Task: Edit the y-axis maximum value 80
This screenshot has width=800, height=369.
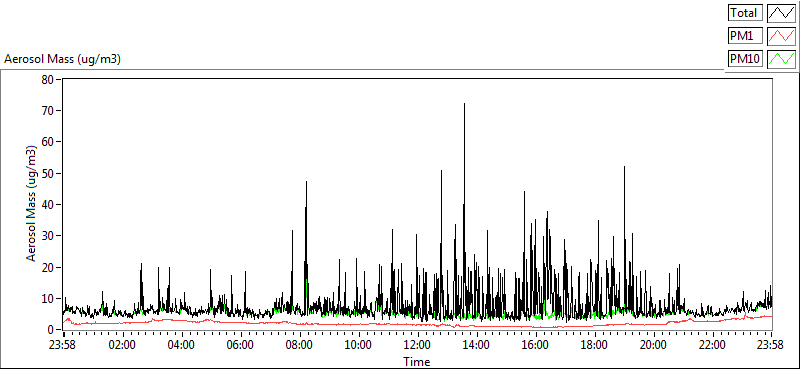Action: click(x=48, y=79)
